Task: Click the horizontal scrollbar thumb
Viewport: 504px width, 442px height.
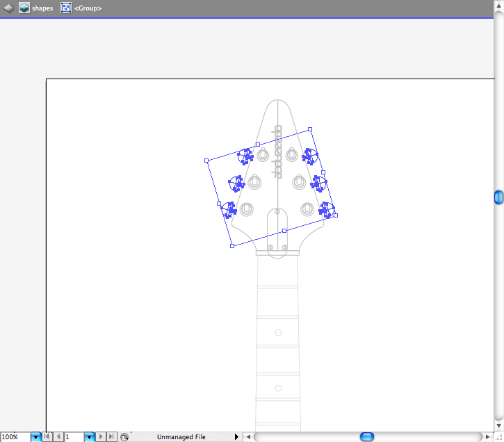Action: point(366,436)
